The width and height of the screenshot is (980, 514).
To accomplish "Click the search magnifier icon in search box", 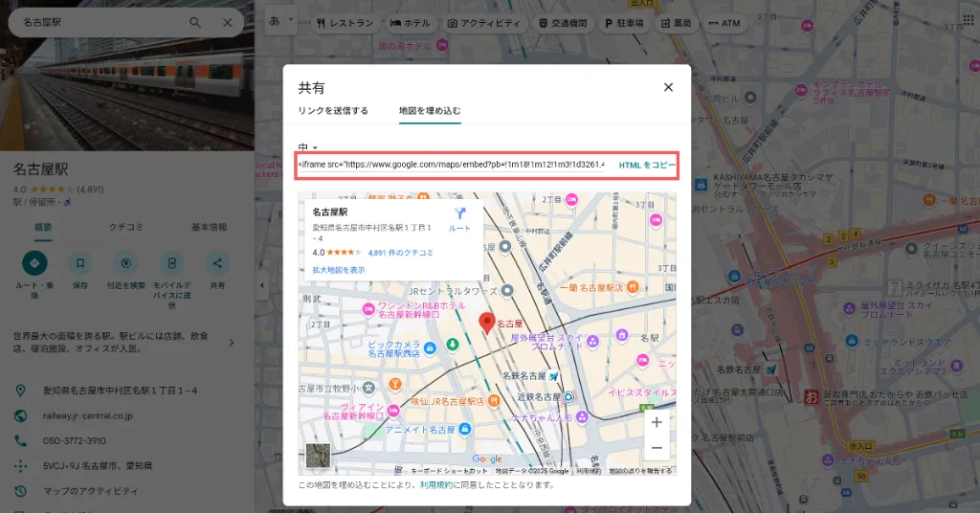I will pos(195,23).
